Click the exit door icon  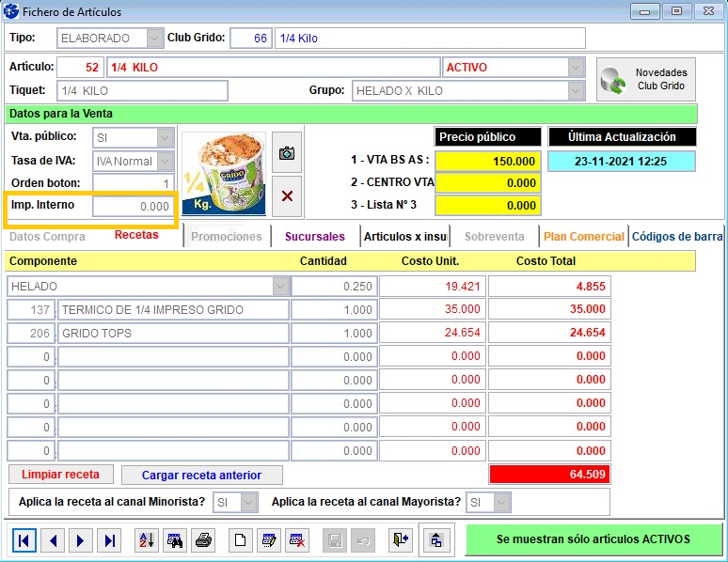[x=402, y=540]
